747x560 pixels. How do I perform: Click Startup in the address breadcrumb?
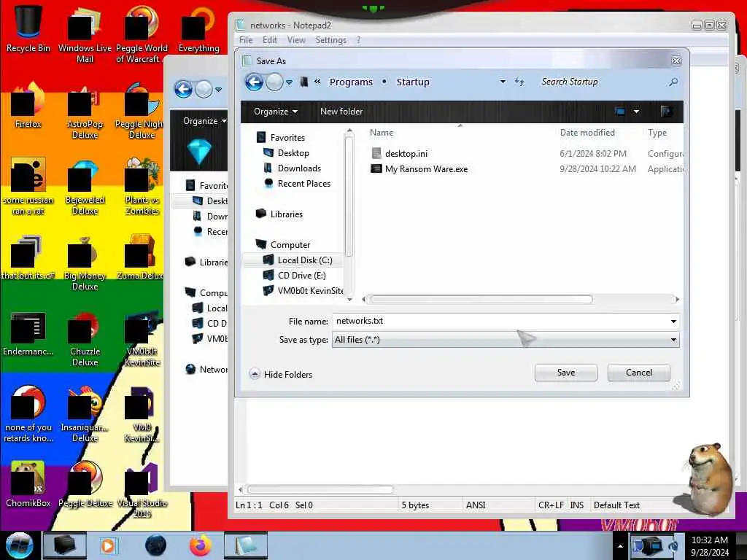tap(413, 82)
